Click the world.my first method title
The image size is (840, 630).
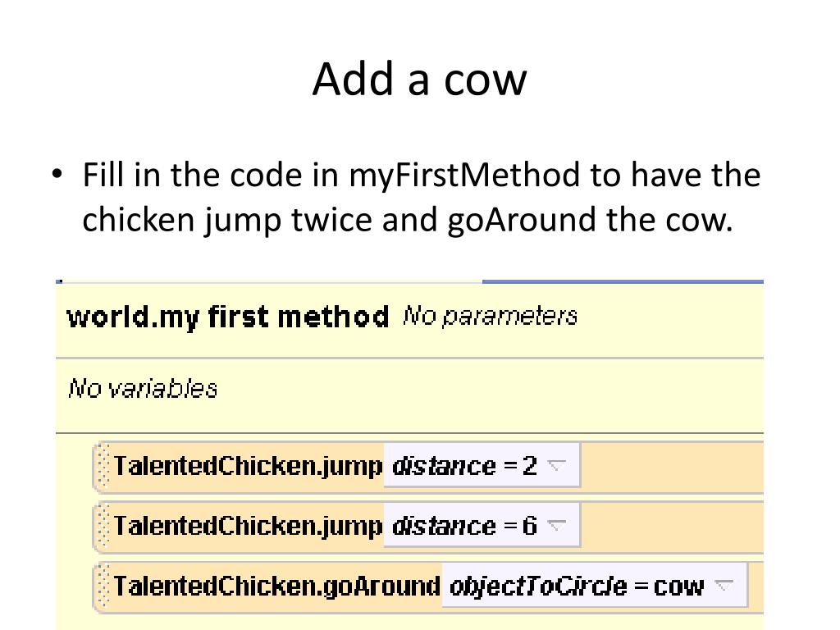click(x=228, y=317)
